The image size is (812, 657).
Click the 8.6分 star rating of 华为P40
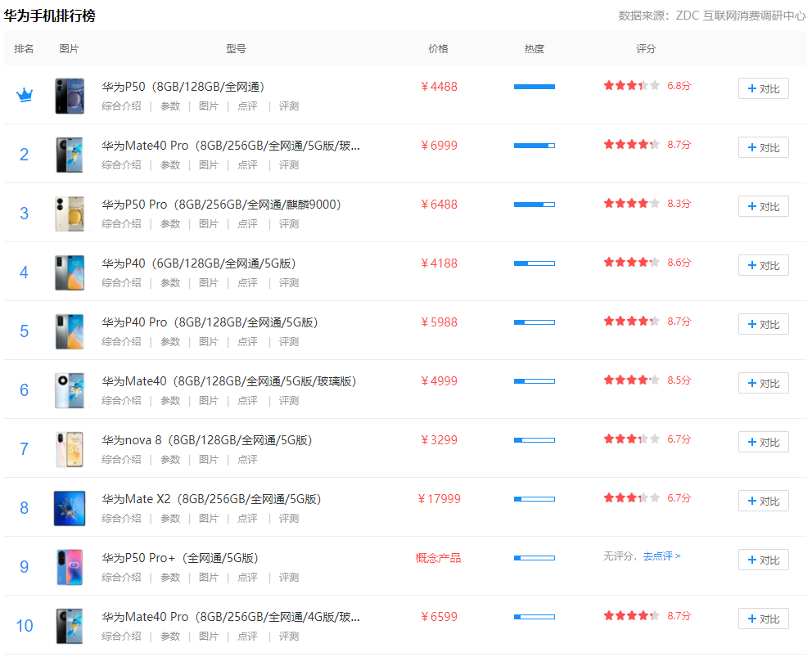point(647,263)
